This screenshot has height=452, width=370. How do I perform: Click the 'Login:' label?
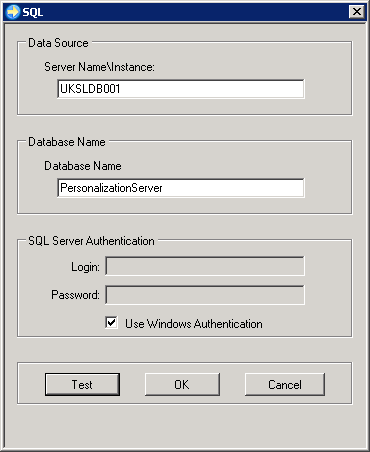[x=85, y=267]
